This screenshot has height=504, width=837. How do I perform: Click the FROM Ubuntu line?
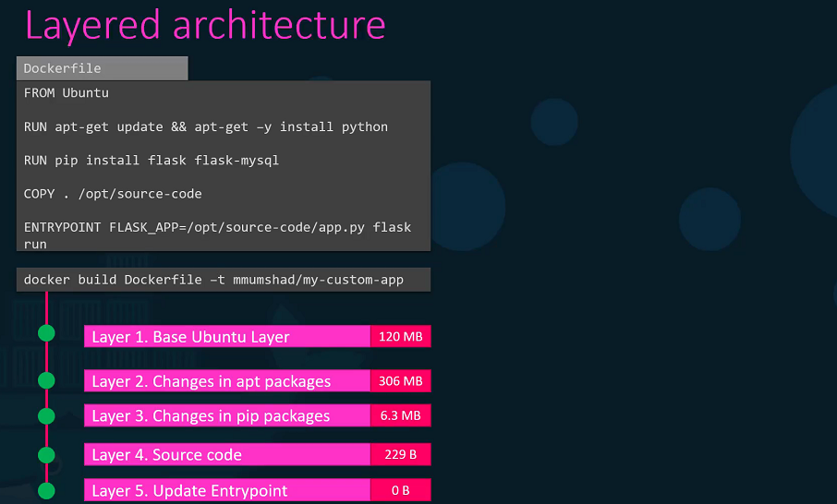tap(67, 93)
